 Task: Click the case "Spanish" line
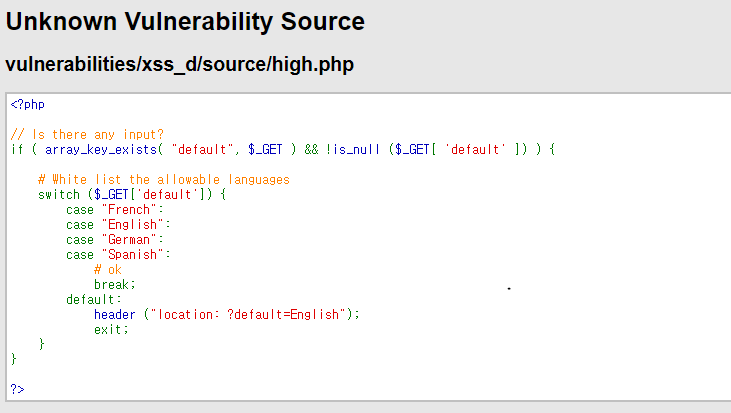pyautogui.click(x=118, y=255)
